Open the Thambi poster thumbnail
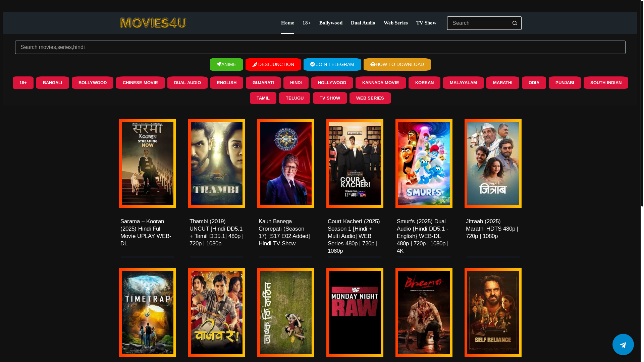 point(217,163)
